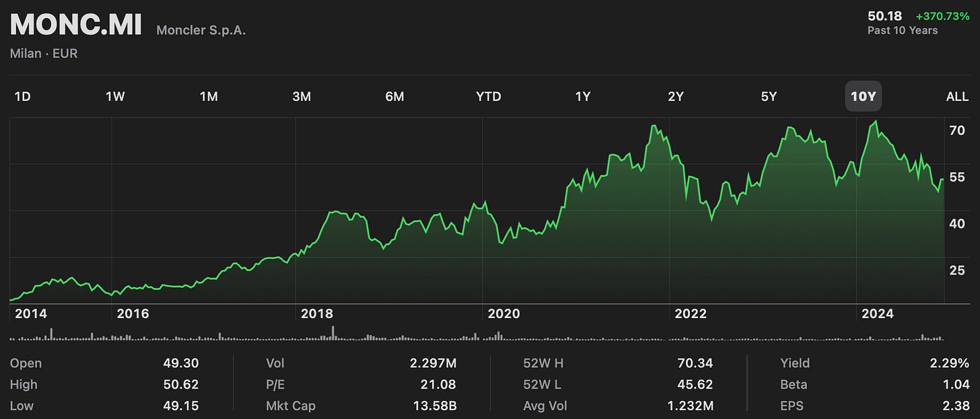Screen dimensions: 980x419
Task: Click the 50.18 current price
Action: coord(886,15)
